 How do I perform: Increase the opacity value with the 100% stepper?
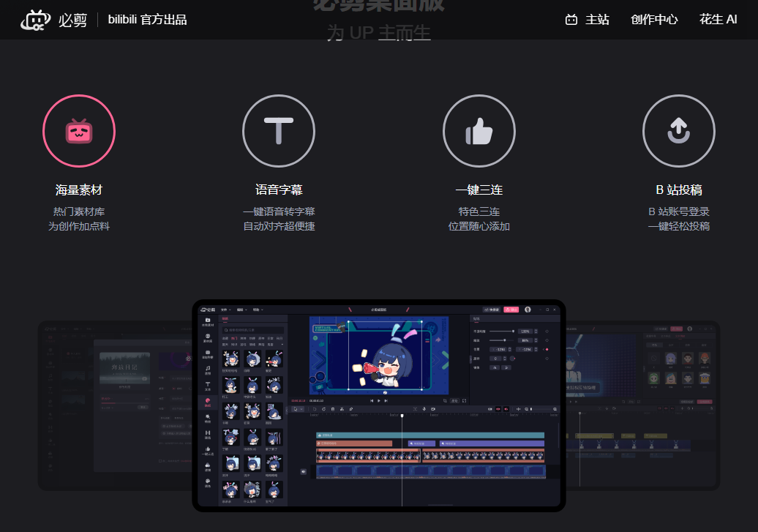(536, 330)
